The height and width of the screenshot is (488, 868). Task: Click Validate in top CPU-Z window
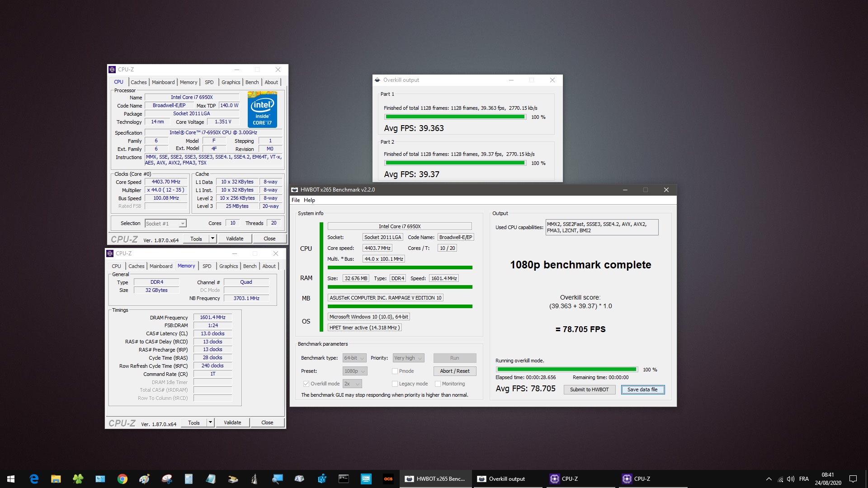235,239
